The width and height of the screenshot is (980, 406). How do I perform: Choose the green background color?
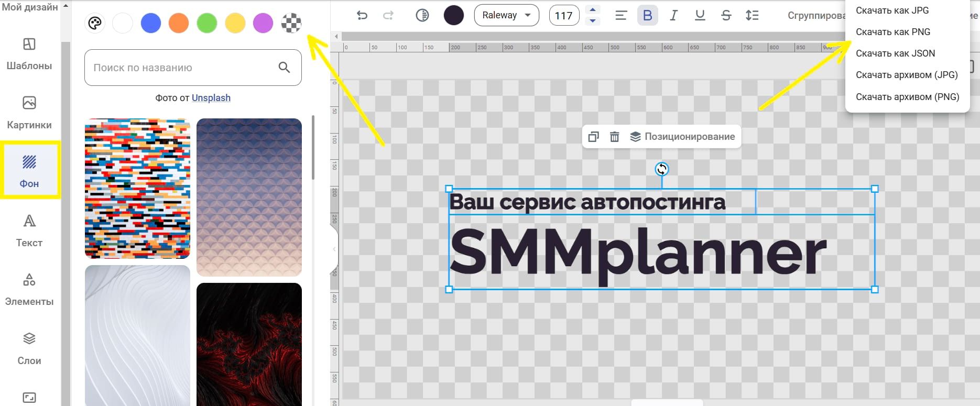pyautogui.click(x=207, y=23)
